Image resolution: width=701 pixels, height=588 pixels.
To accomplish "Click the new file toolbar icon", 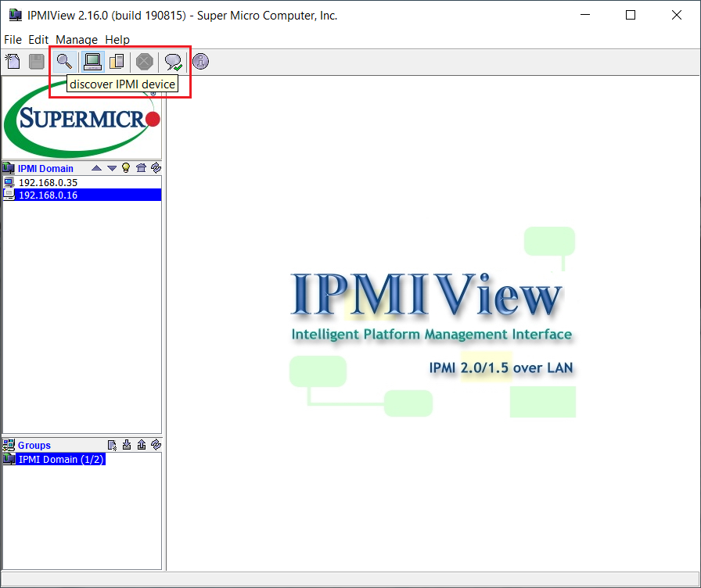I will [x=13, y=61].
